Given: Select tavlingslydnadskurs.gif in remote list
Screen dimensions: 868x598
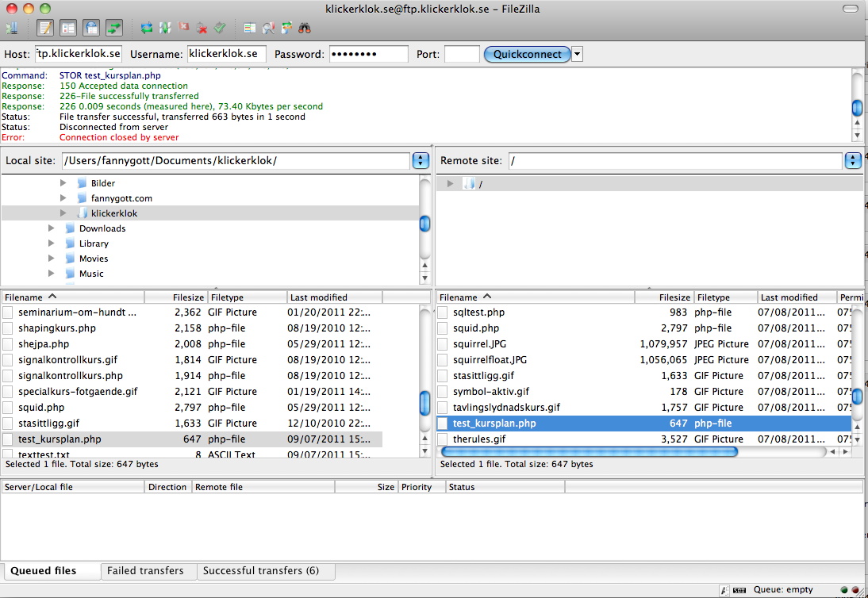Looking at the screenshot, I should click(x=643, y=408).
